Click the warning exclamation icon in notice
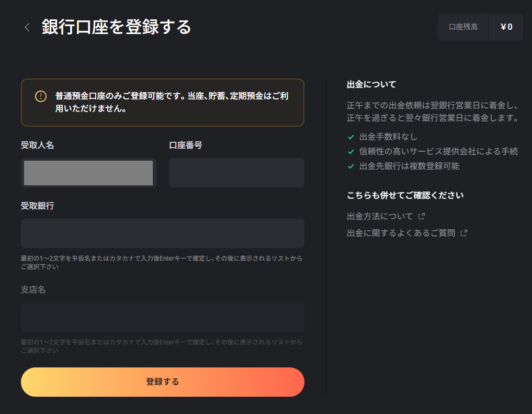The width and height of the screenshot is (532, 414). click(41, 96)
